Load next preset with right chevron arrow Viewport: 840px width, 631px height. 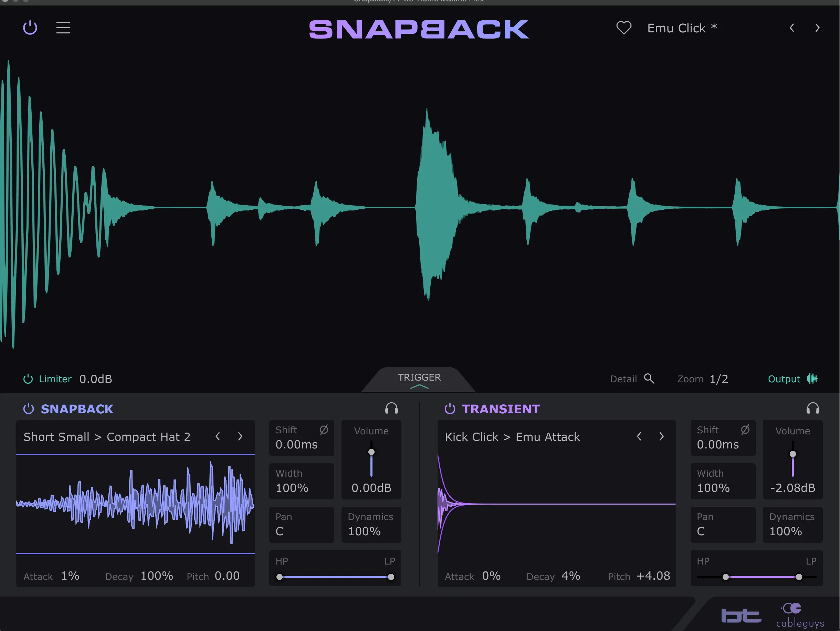[x=817, y=28]
